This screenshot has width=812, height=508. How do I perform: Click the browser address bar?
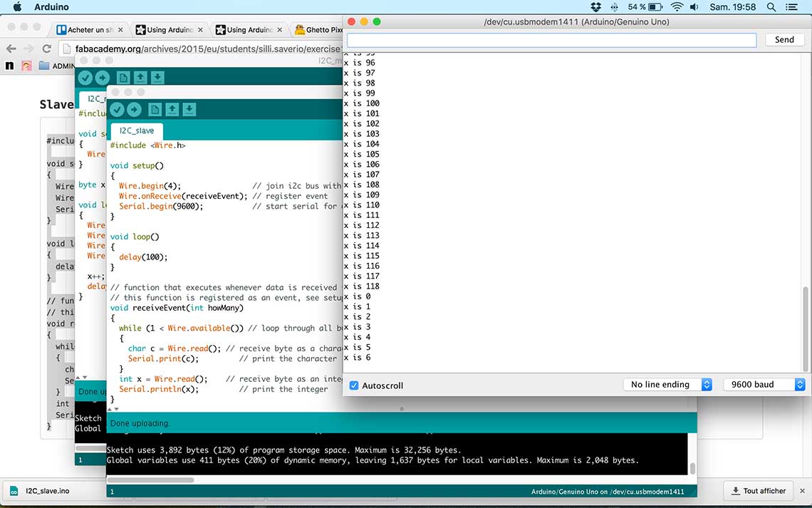click(202, 48)
